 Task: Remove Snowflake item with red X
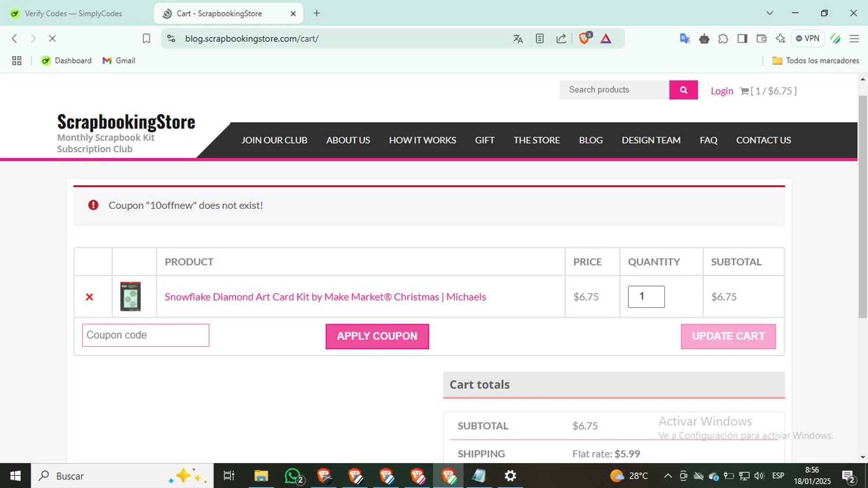click(90, 297)
